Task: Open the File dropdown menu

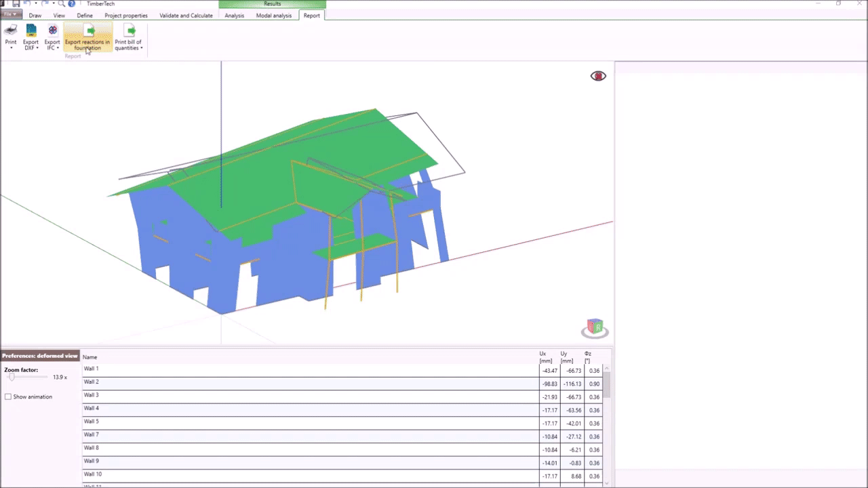Action: 11,15
